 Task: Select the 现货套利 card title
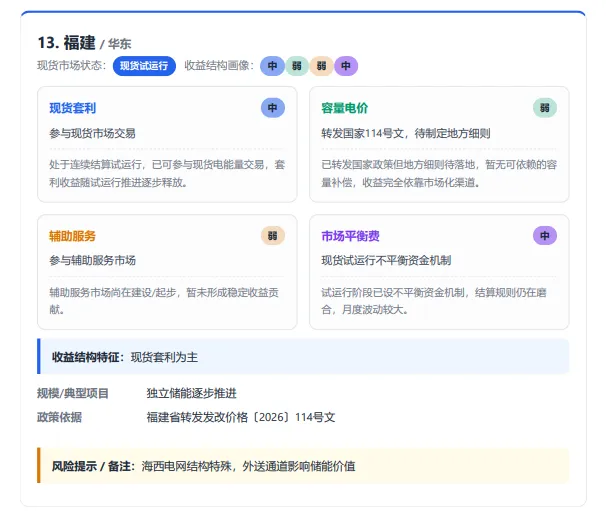pyautogui.click(x=73, y=108)
